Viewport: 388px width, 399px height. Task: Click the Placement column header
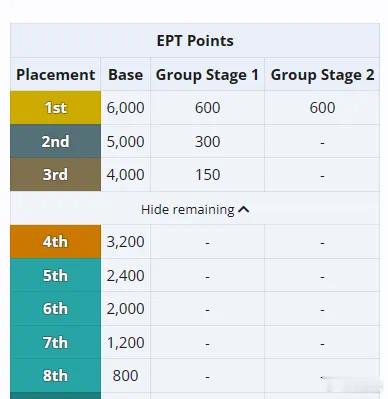coord(56,74)
